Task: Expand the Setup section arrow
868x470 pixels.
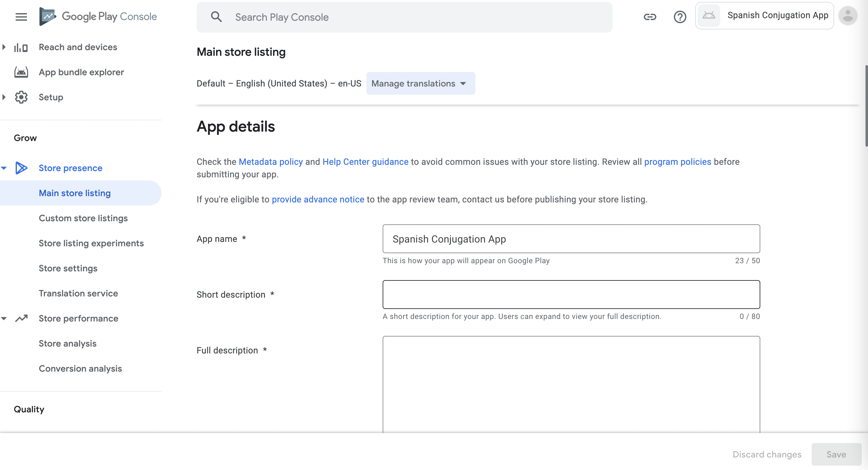Action: pyautogui.click(x=4, y=97)
